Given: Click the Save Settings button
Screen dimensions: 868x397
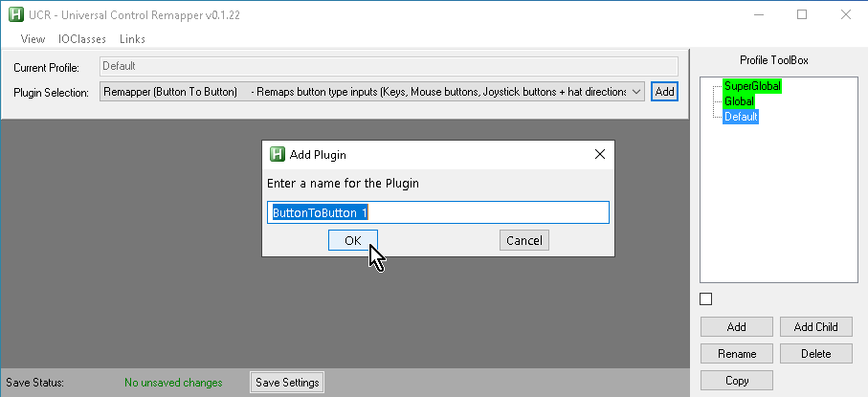Looking at the screenshot, I should (287, 383).
